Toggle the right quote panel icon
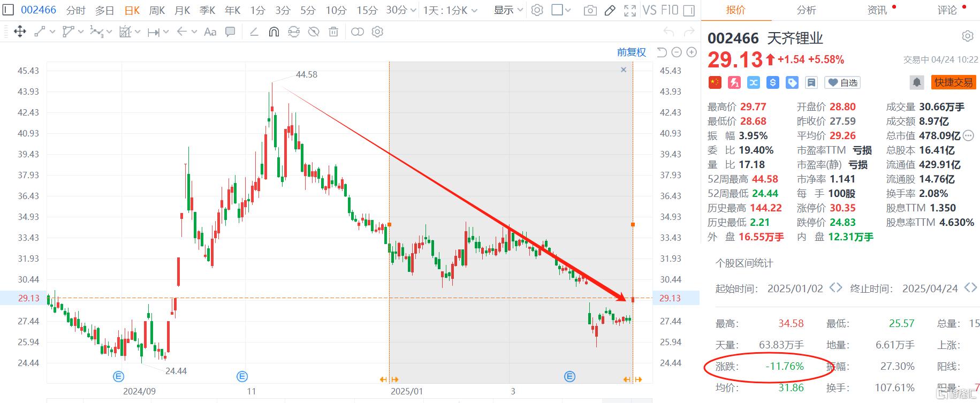The width and height of the screenshot is (980, 403). (689, 10)
